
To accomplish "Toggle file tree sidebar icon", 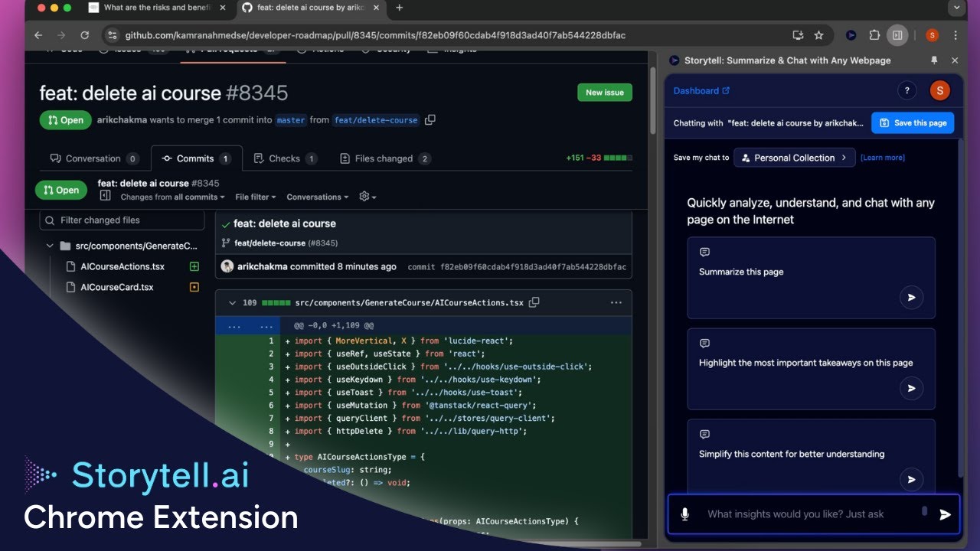I will (x=106, y=196).
